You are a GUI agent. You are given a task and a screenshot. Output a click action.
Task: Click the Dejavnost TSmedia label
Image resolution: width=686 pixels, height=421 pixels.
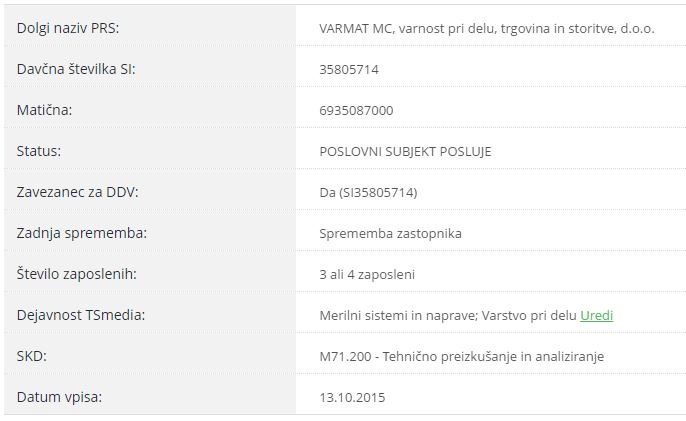[x=81, y=315]
